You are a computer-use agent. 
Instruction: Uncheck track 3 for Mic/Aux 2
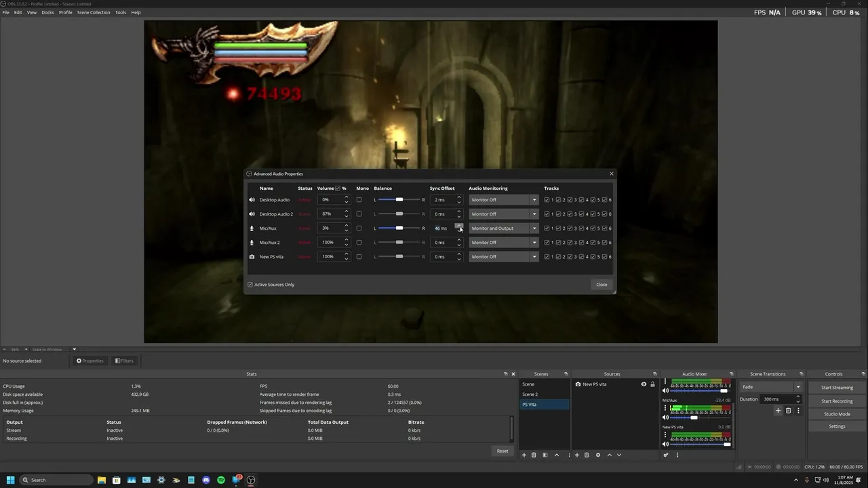[x=570, y=243]
